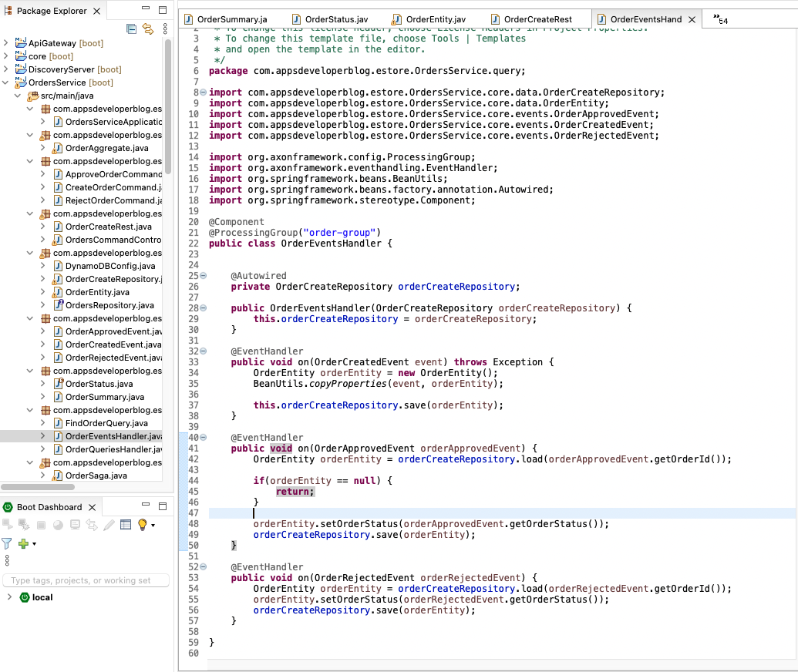
Task: Open the Package Explorer view menu (three dots)
Action: [x=166, y=29]
